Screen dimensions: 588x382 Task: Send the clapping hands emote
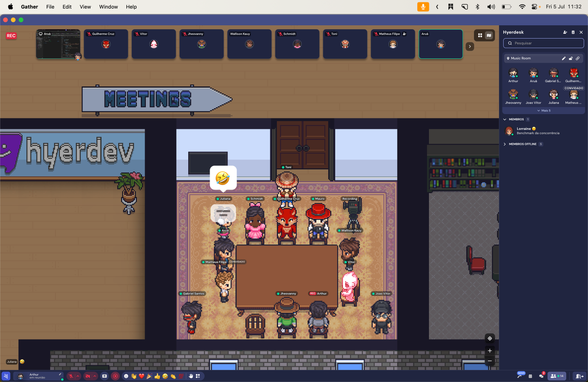pyautogui.click(x=173, y=376)
